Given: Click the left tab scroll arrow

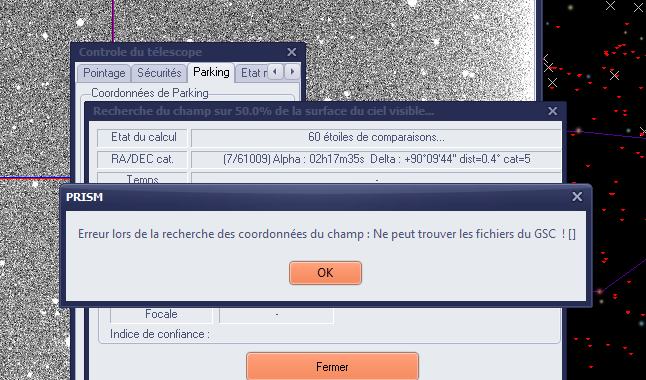Looking at the screenshot, I should [x=275, y=72].
